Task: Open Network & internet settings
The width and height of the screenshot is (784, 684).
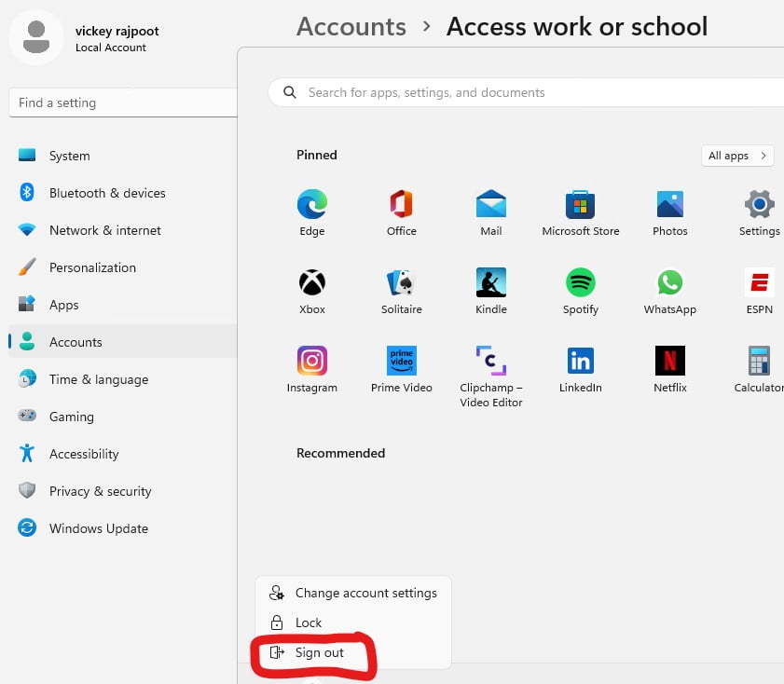Action: point(122,230)
